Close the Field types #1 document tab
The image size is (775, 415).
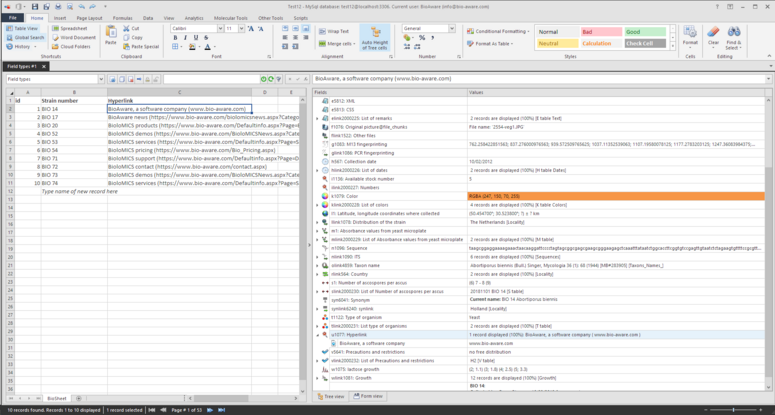pos(43,66)
